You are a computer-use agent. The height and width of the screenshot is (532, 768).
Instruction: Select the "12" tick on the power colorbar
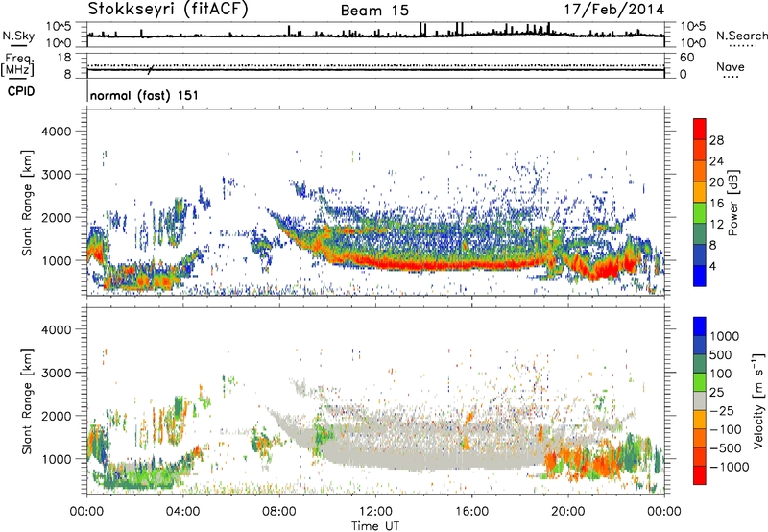[716, 225]
